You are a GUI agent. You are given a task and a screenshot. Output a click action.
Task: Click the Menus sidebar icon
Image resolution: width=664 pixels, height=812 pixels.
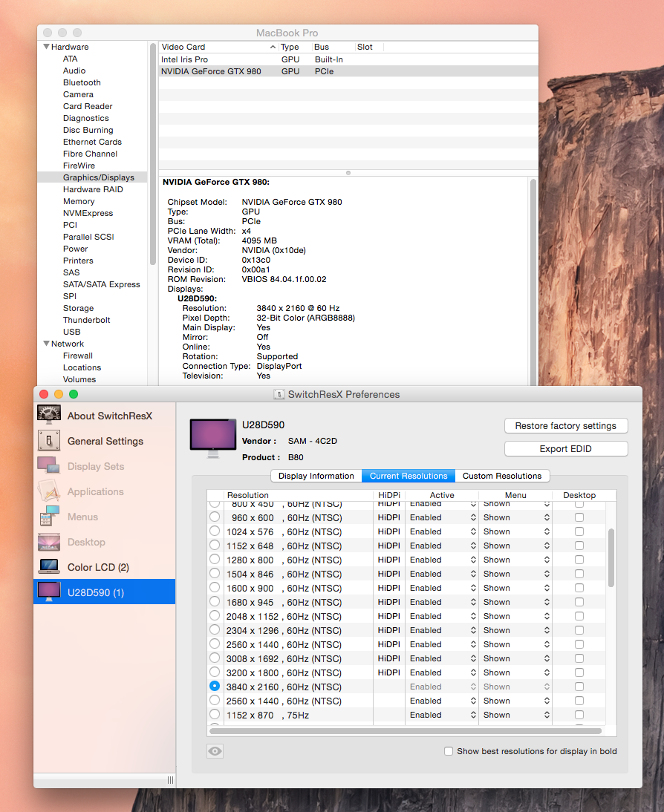pyautogui.click(x=49, y=517)
